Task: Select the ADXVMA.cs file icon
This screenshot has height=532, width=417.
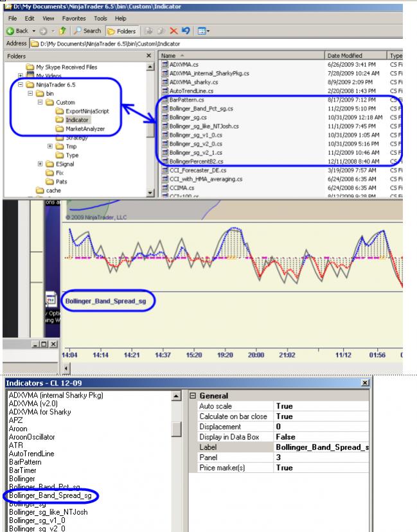Action: click(165, 64)
